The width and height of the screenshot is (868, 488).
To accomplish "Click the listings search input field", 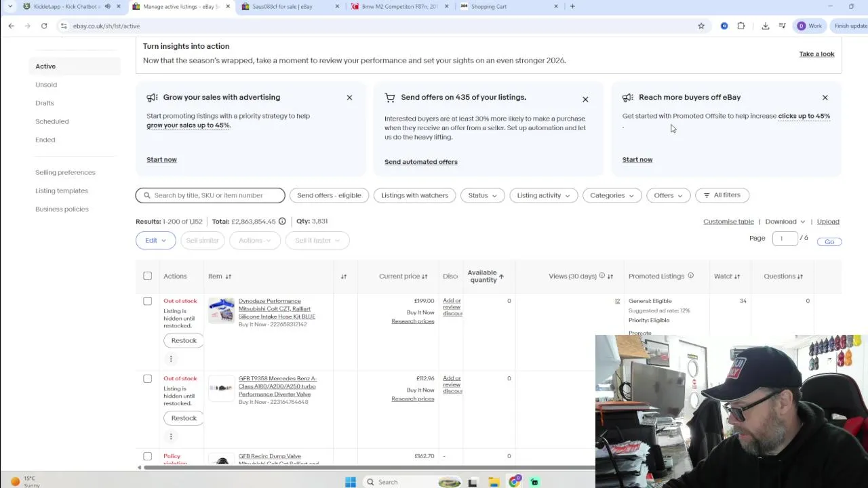I will pyautogui.click(x=210, y=195).
